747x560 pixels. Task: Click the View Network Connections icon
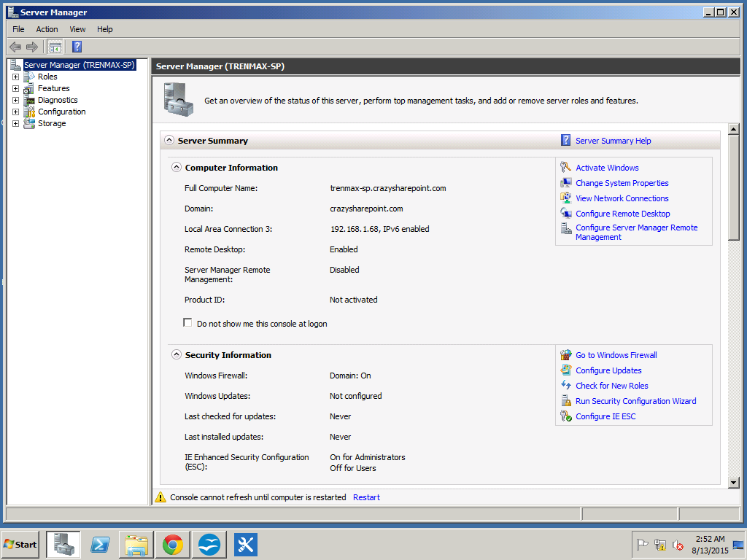coord(565,198)
